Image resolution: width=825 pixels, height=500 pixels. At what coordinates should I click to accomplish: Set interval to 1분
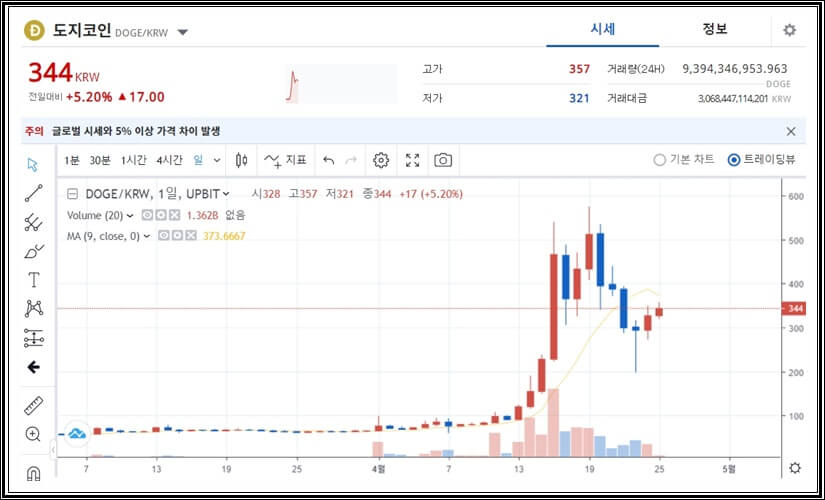pos(72,160)
